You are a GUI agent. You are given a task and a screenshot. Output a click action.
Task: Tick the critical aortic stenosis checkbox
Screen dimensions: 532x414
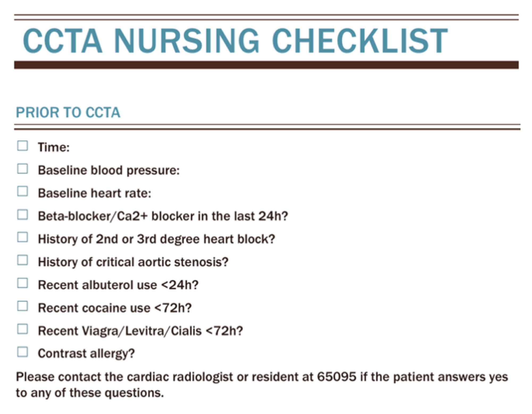[22, 260]
